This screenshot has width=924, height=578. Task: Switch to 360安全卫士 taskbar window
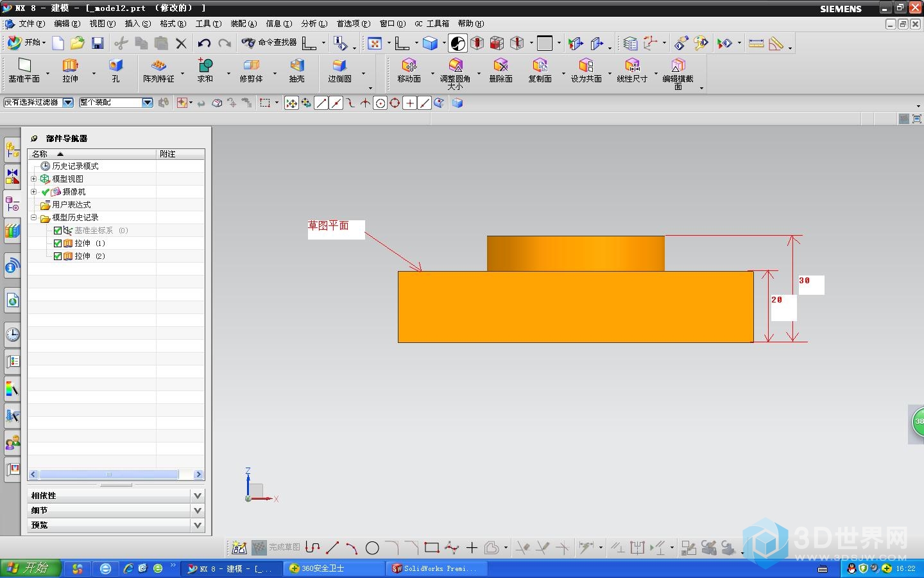point(334,568)
